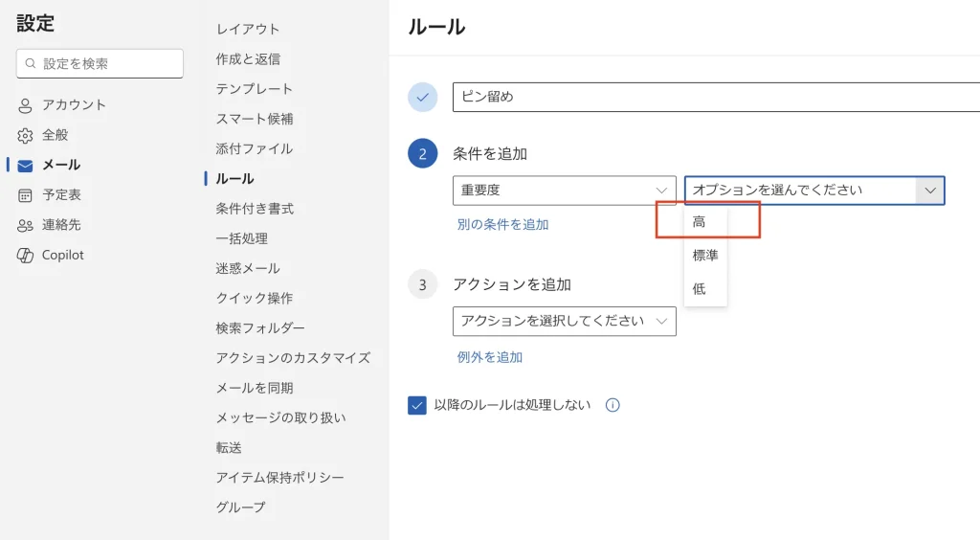Viewport: 980px width, 540px height.
Task: Select 高 from the importance options
Action: pos(700,222)
